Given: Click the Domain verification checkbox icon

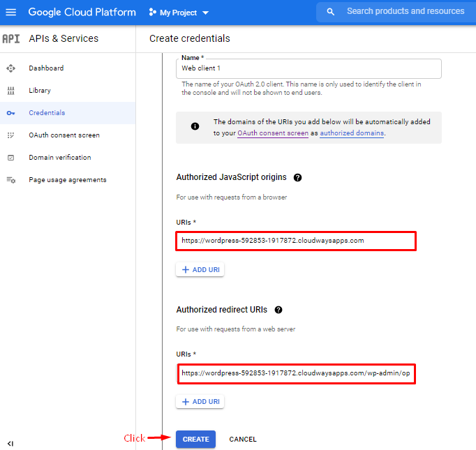Looking at the screenshot, I should [x=10, y=158].
